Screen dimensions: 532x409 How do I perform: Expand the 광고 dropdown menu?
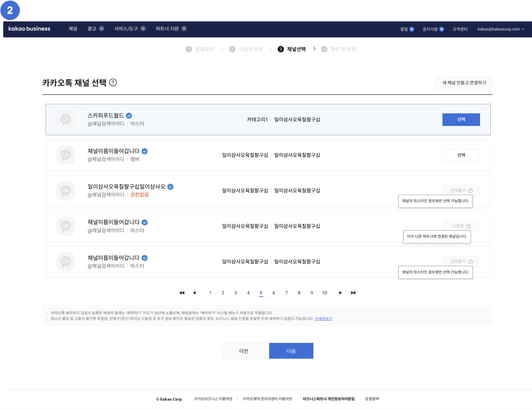[x=96, y=29]
